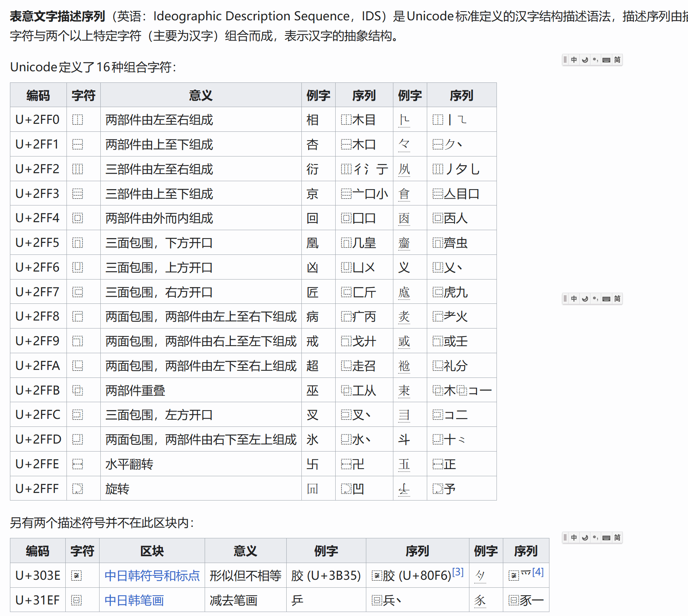Image resolution: width=688 pixels, height=616 pixels.
Task: Click the ⿸ symbol in the U+2FF8 row
Action: [x=78, y=316]
